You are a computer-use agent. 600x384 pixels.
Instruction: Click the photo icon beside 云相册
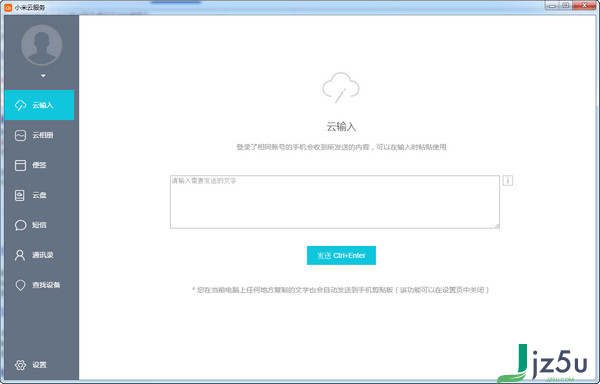[x=20, y=135]
